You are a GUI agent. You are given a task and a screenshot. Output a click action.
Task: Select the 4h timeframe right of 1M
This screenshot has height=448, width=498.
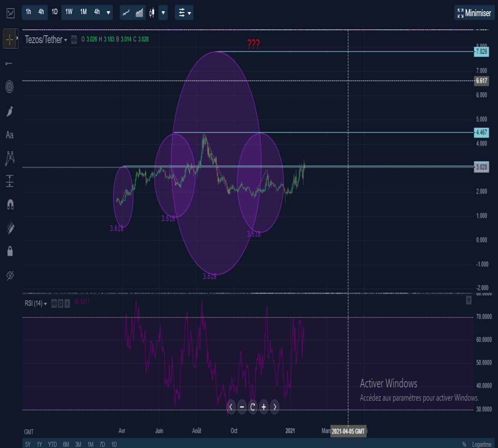click(x=97, y=12)
